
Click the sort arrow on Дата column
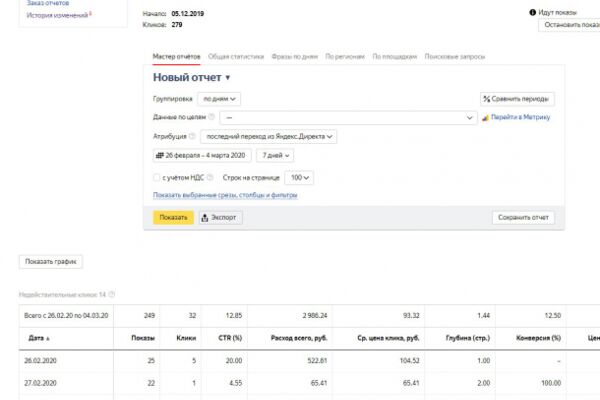tap(48, 338)
